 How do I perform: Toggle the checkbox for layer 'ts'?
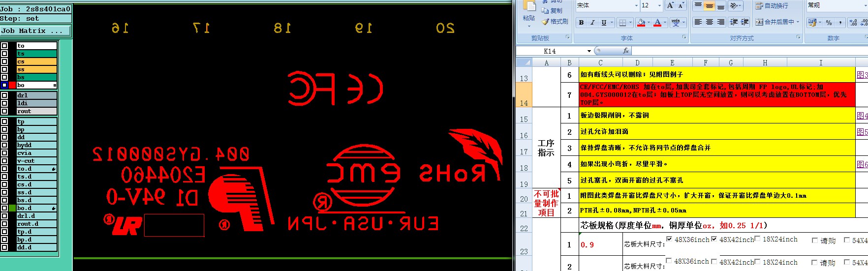(x=4, y=54)
